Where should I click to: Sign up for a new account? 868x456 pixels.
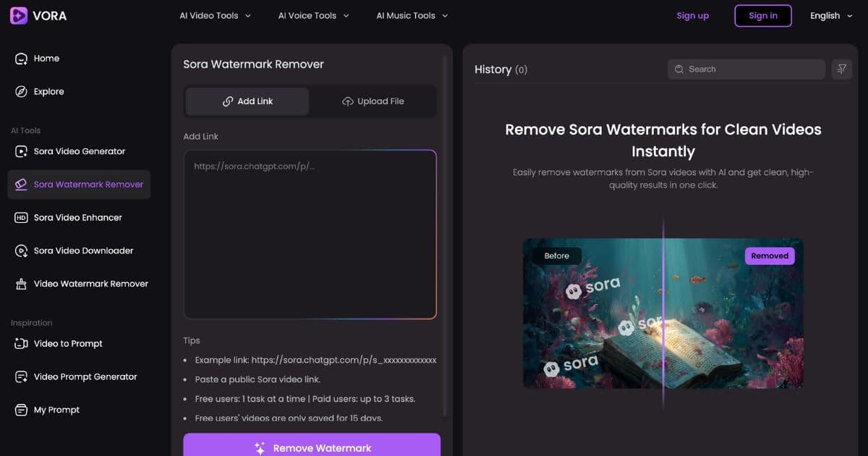tap(692, 15)
